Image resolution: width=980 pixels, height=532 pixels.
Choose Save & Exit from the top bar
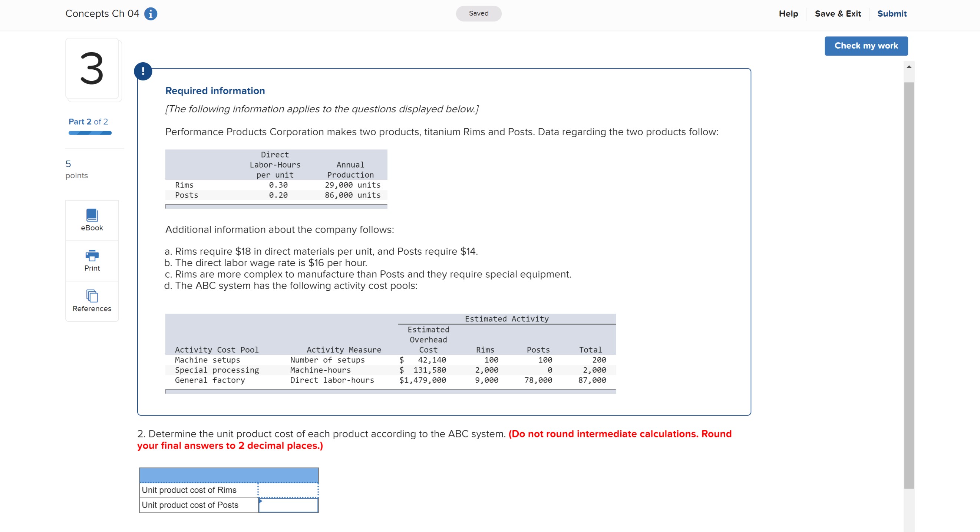pyautogui.click(x=838, y=14)
